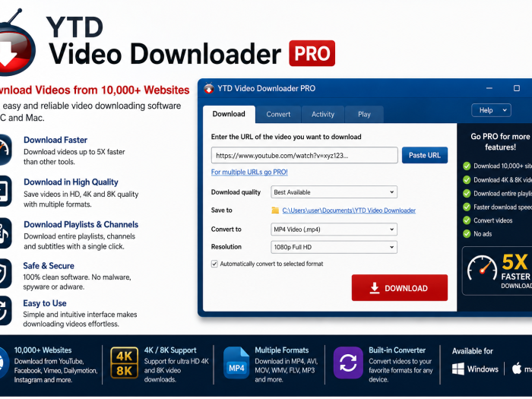The height and width of the screenshot is (399, 532).
Task: Open the Download quality dropdown
Action: click(x=334, y=192)
